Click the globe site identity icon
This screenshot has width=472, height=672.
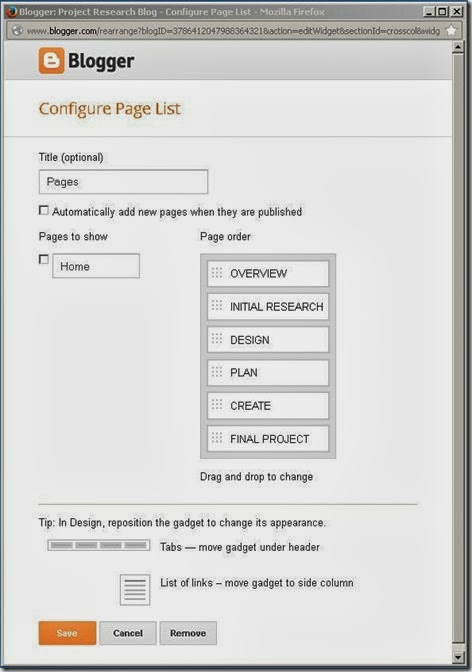[17, 30]
